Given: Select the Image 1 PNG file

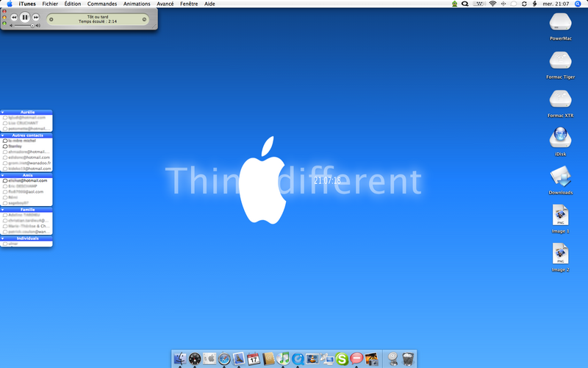Looking at the screenshot, I should [560, 215].
